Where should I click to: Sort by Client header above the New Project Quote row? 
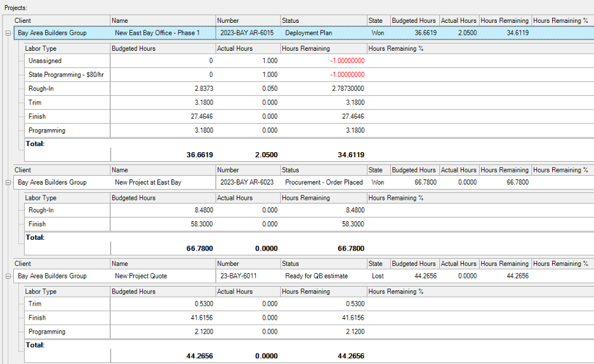click(62, 264)
